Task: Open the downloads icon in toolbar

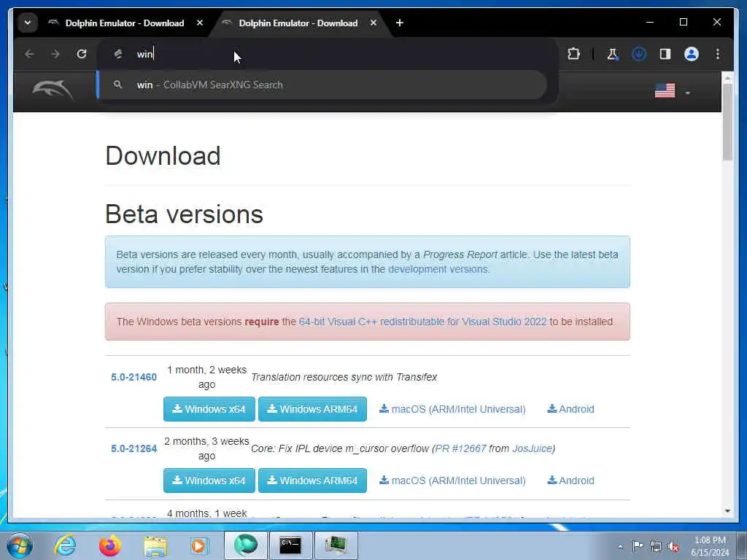Action: (639, 54)
